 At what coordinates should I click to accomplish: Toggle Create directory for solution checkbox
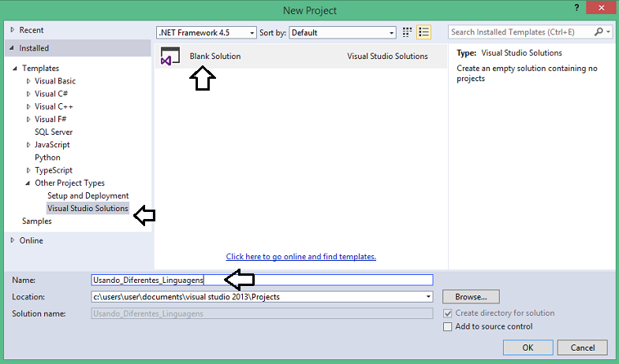448,313
